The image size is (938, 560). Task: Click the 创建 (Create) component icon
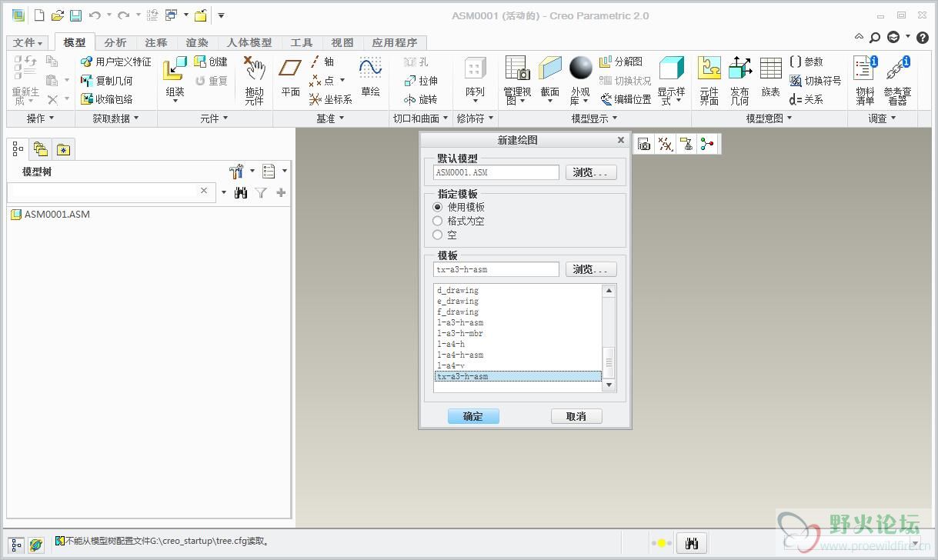click(211, 62)
